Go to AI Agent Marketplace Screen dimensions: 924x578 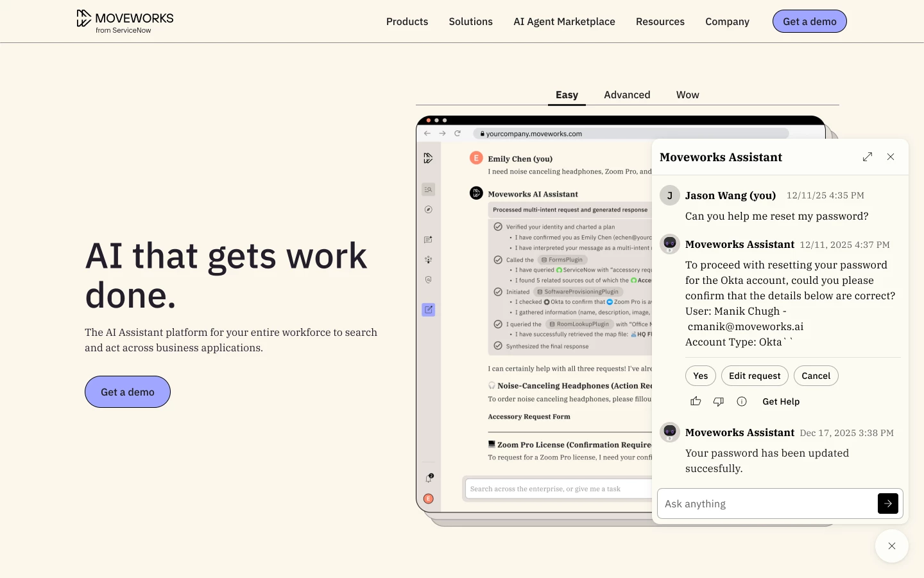(564, 21)
